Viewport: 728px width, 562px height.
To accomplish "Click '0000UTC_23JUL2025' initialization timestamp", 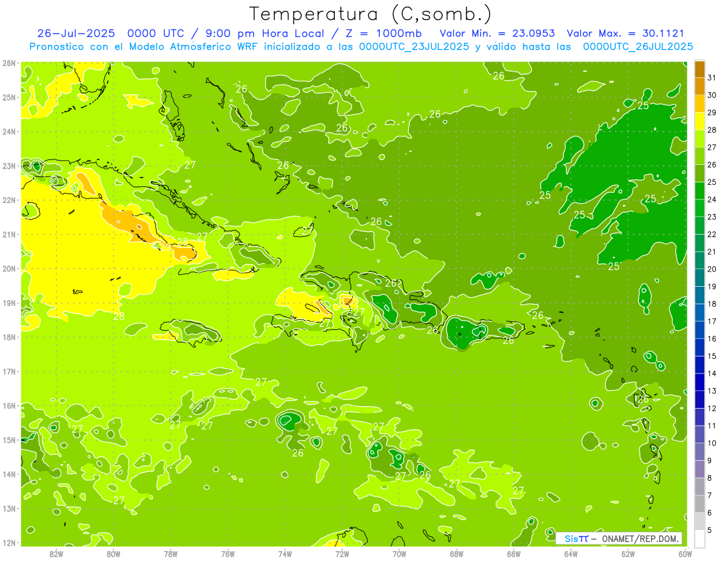I will pos(414,47).
